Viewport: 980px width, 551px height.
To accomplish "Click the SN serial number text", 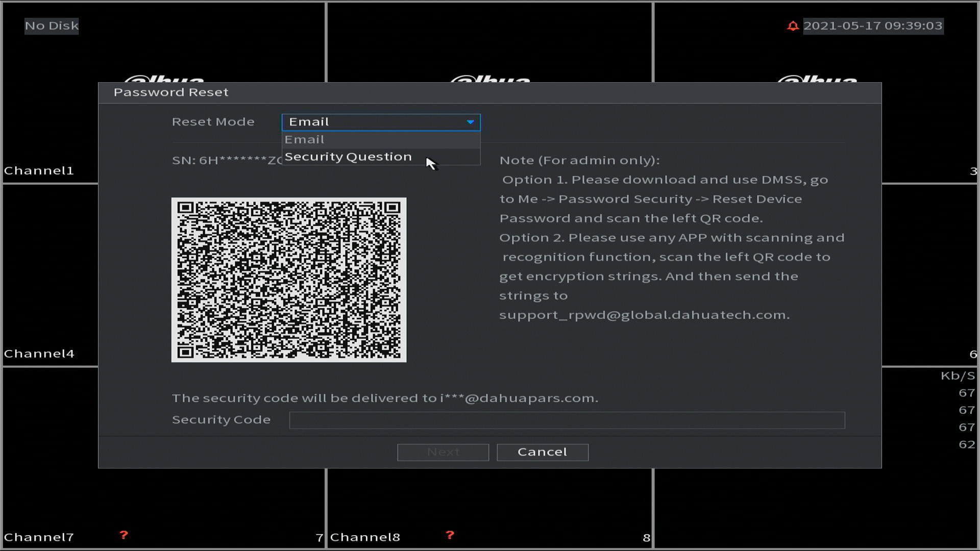I will coord(227,160).
